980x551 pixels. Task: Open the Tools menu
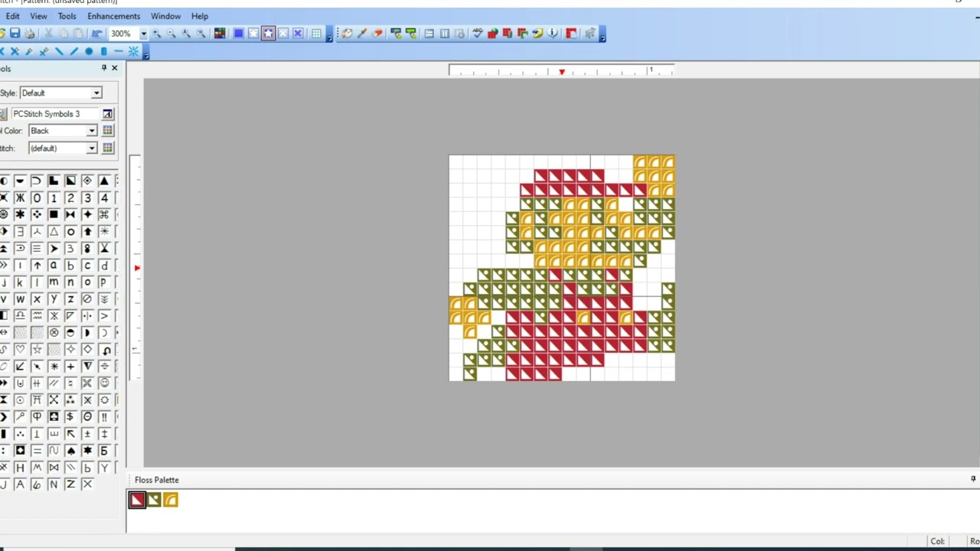[x=67, y=16]
